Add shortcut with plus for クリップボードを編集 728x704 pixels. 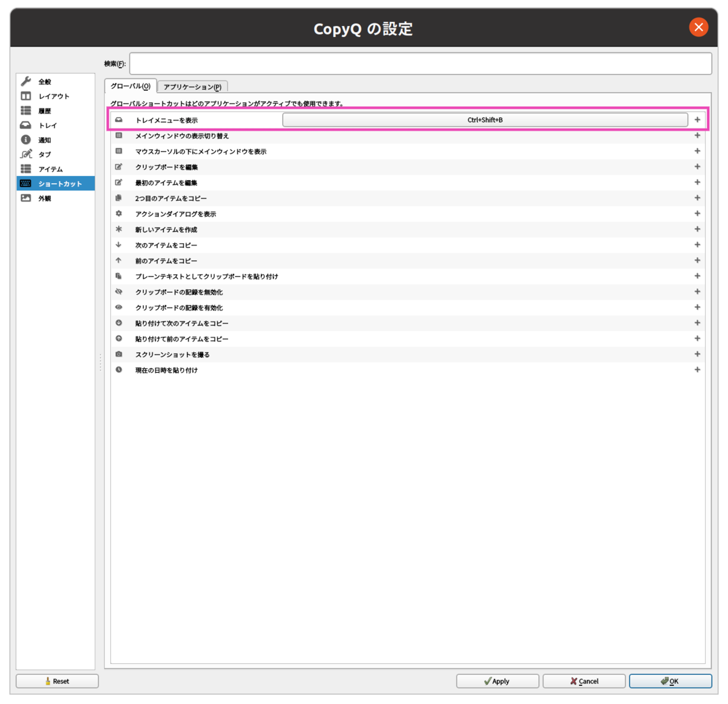tap(697, 167)
